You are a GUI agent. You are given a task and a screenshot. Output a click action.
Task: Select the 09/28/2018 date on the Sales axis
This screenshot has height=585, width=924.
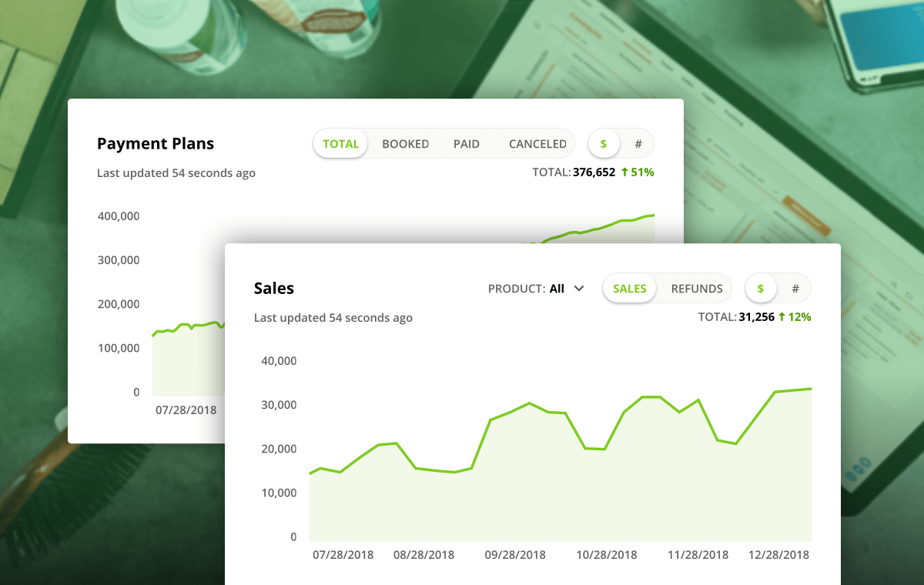click(x=515, y=555)
